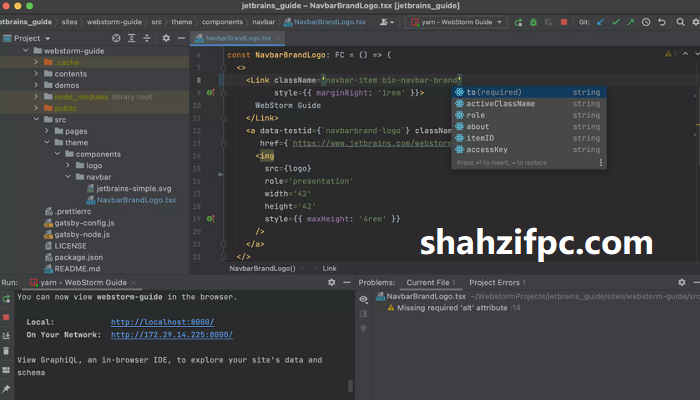The height and width of the screenshot is (400, 700).
Task: Commit changes with green checkmark
Action: click(x=616, y=22)
